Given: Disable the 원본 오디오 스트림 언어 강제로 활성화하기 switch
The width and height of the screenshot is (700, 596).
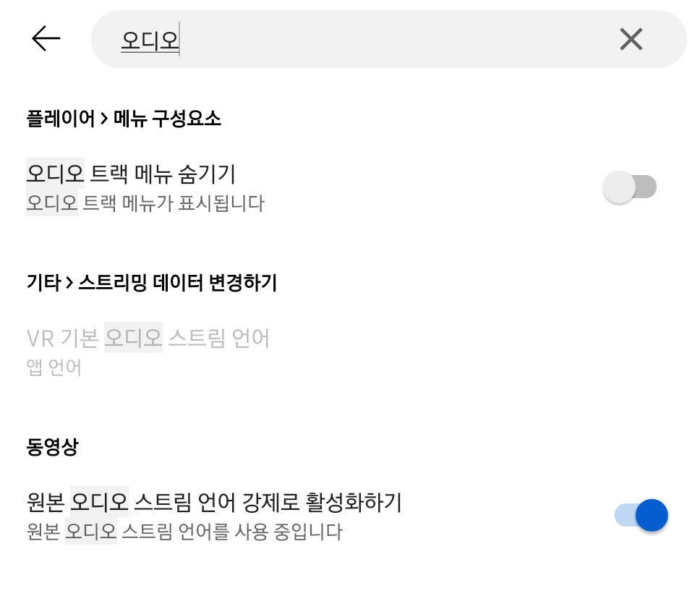Looking at the screenshot, I should [x=641, y=515].
